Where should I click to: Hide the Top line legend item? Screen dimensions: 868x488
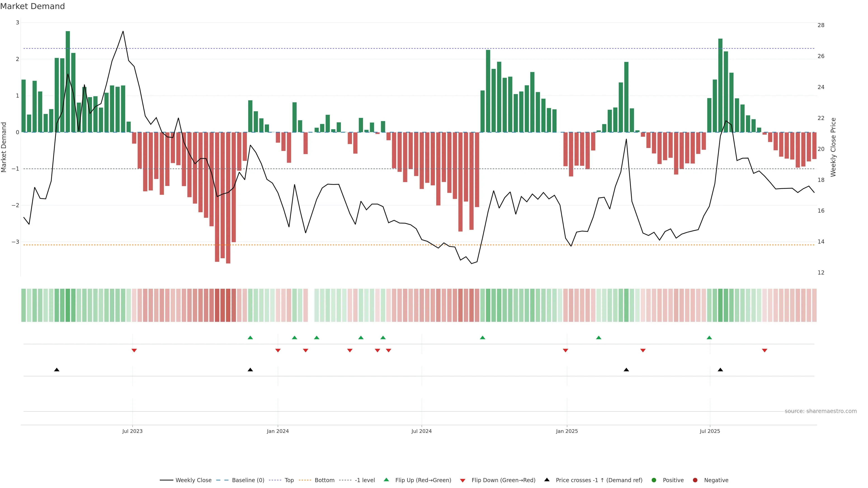289,480
